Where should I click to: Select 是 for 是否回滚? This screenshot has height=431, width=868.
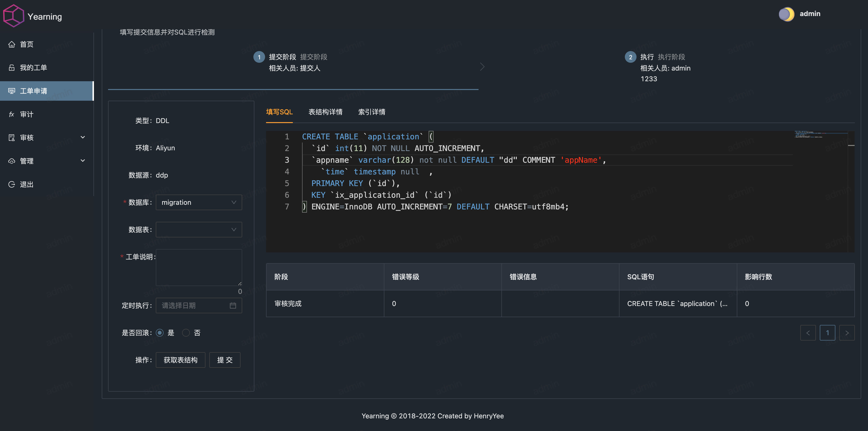coord(160,333)
